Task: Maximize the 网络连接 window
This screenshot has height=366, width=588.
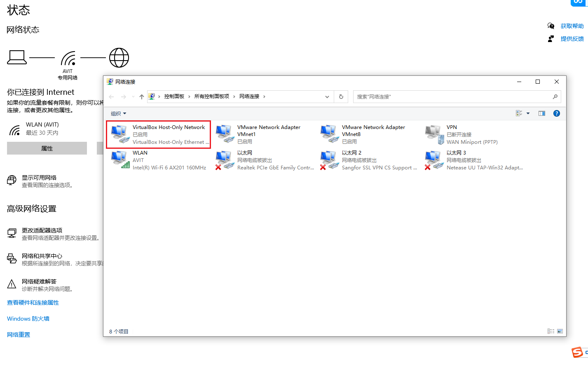Action: point(538,82)
